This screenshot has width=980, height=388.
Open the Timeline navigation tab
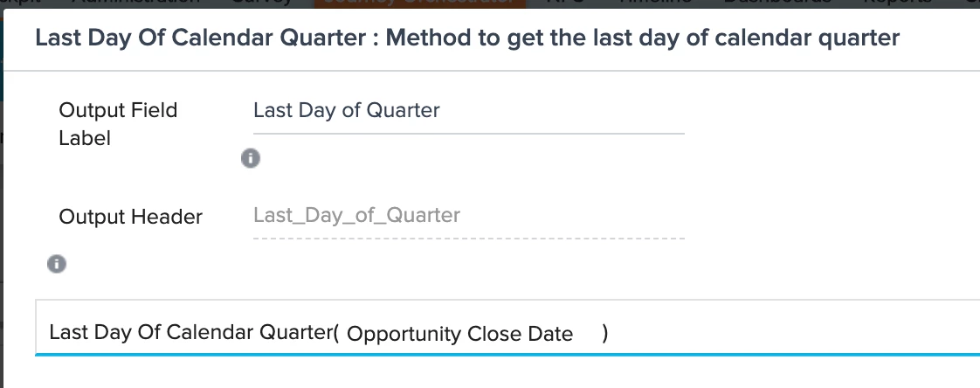pyautogui.click(x=655, y=3)
